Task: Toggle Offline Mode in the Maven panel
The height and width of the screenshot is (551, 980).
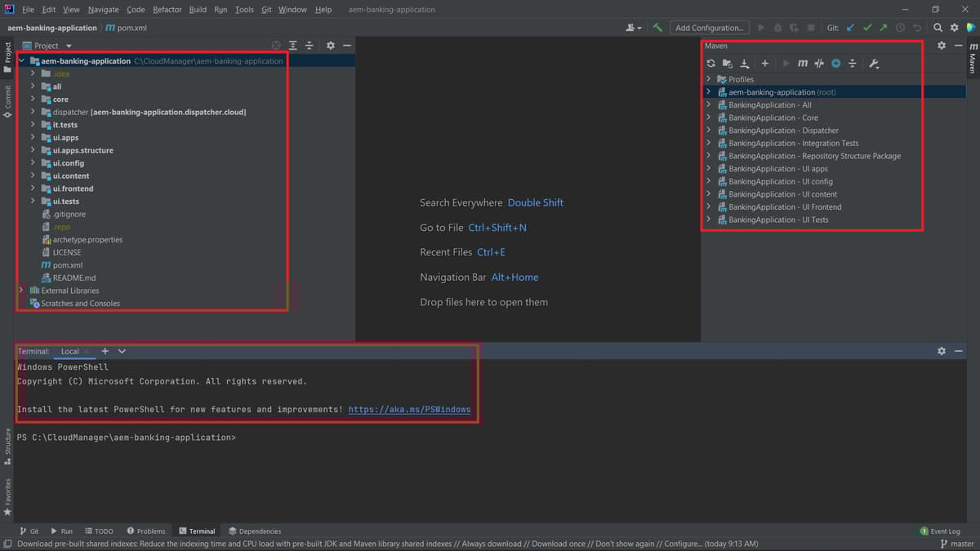Action: point(836,63)
